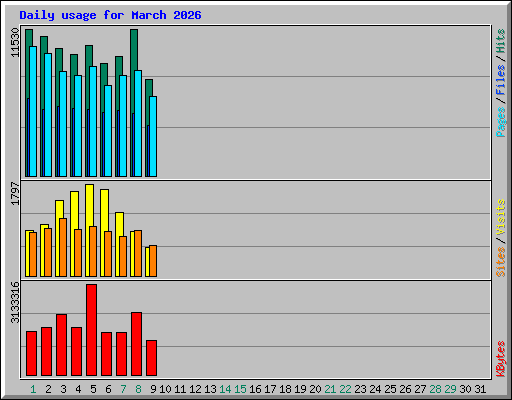Screen dimensions: 512x400
Task: Click the yellow 'Visits' legend label
Action: 501,218
